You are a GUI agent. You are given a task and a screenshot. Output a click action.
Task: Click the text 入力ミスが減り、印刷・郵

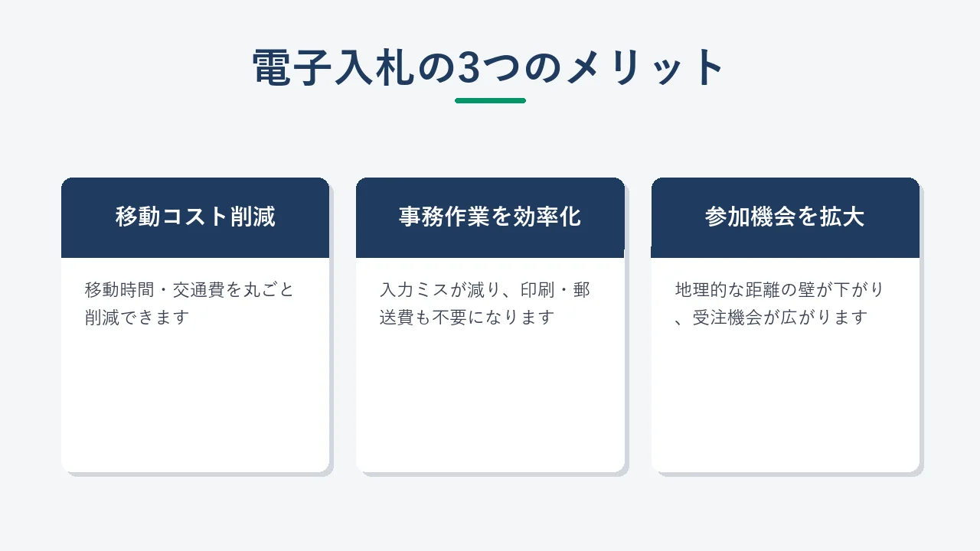(485, 290)
